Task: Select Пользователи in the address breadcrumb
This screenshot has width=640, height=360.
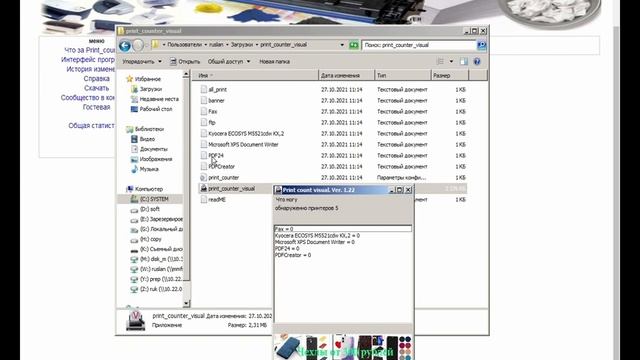Action: tap(184, 45)
